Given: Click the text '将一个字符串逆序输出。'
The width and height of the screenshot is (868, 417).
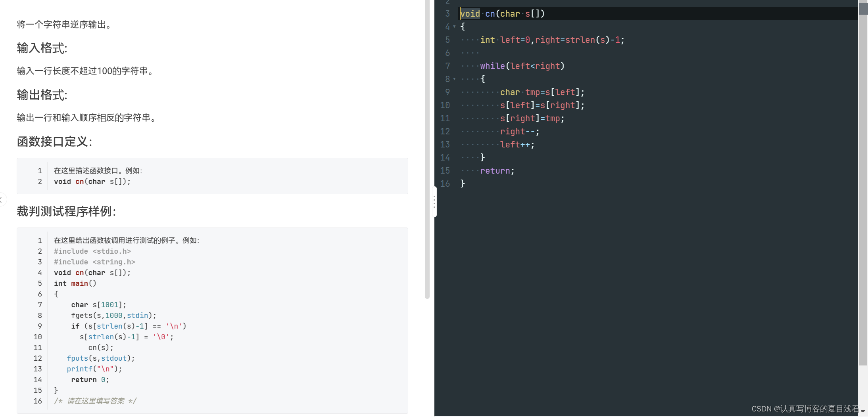Looking at the screenshot, I should pyautogui.click(x=65, y=25).
